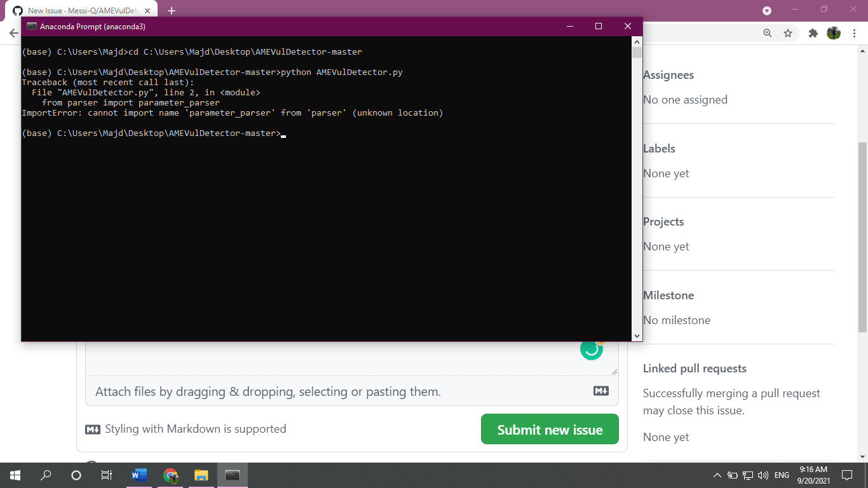Close the New Issue browser tab
868x488 pixels.
147,11
